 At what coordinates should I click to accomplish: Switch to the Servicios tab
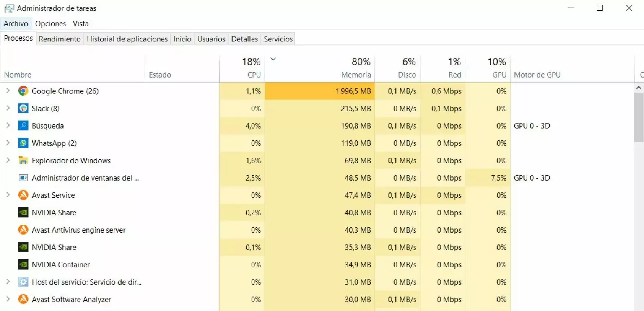point(278,39)
